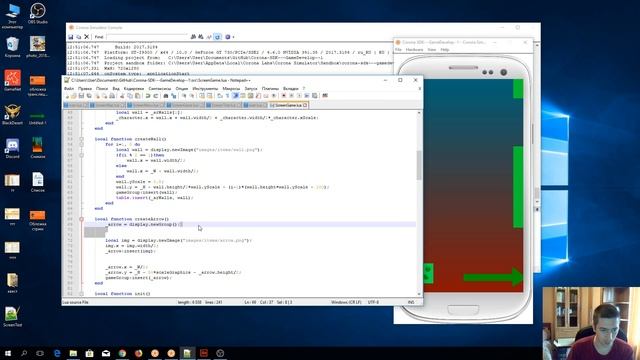Image resolution: width=640 pixels, height=360 pixels.
Task: Clear the Corona console with the X icon
Action: pos(87,37)
